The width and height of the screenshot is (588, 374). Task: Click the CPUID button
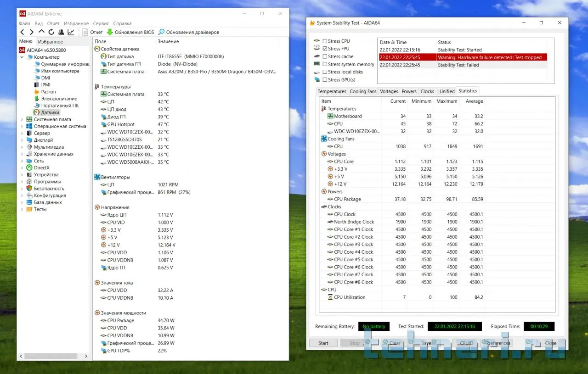(467, 343)
